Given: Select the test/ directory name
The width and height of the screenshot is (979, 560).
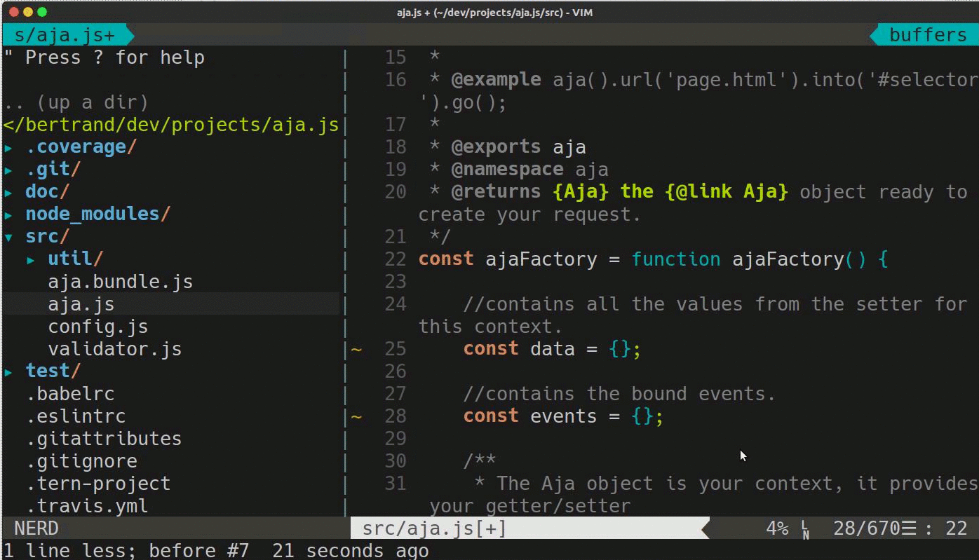Looking at the screenshot, I should click(x=53, y=371).
